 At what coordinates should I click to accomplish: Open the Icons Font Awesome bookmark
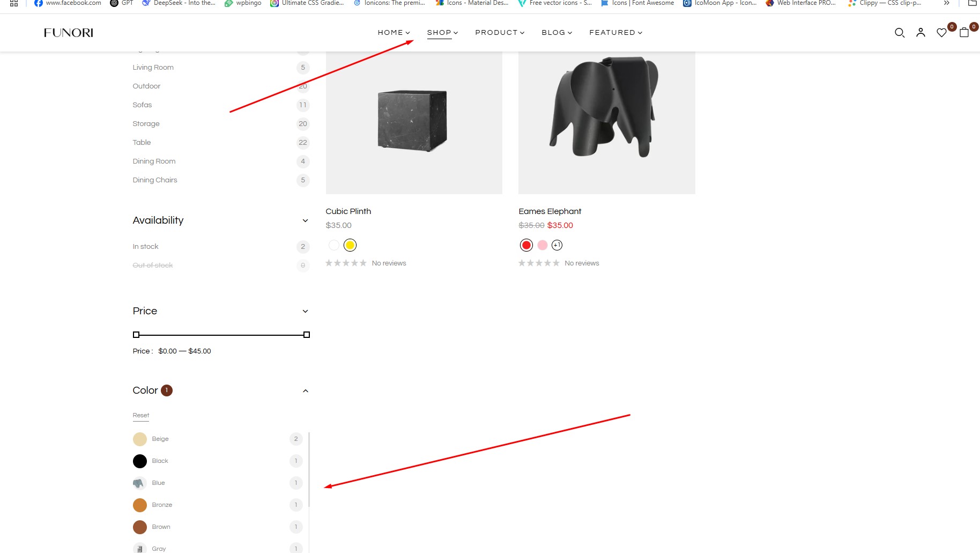pyautogui.click(x=637, y=3)
